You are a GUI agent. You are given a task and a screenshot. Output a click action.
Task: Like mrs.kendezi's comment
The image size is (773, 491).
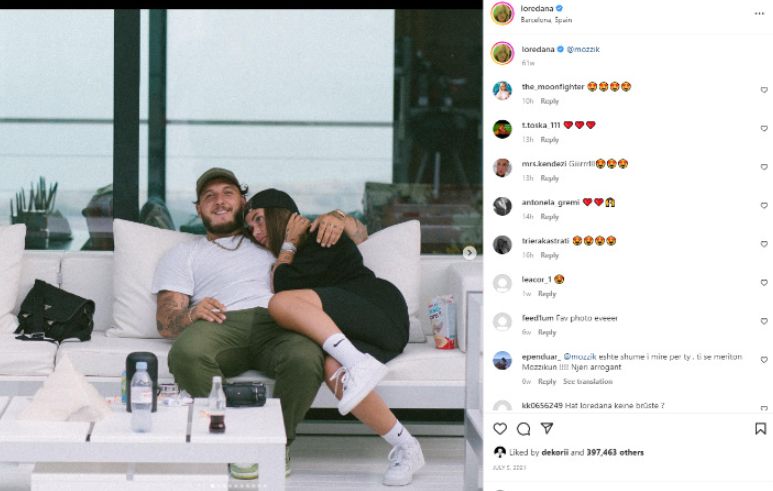[764, 167]
